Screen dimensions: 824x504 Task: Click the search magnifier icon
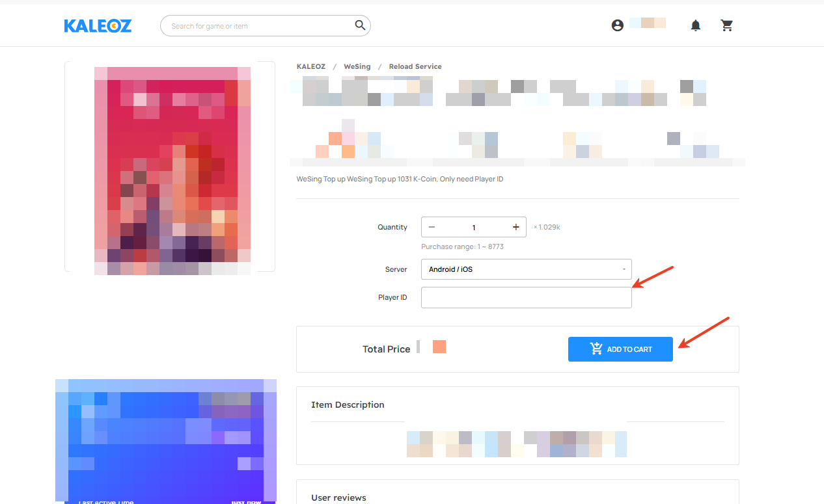click(360, 25)
